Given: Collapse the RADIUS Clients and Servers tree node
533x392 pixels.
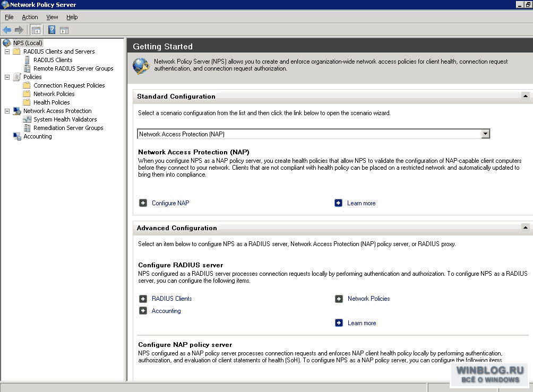Looking at the screenshot, I should 7,51.
